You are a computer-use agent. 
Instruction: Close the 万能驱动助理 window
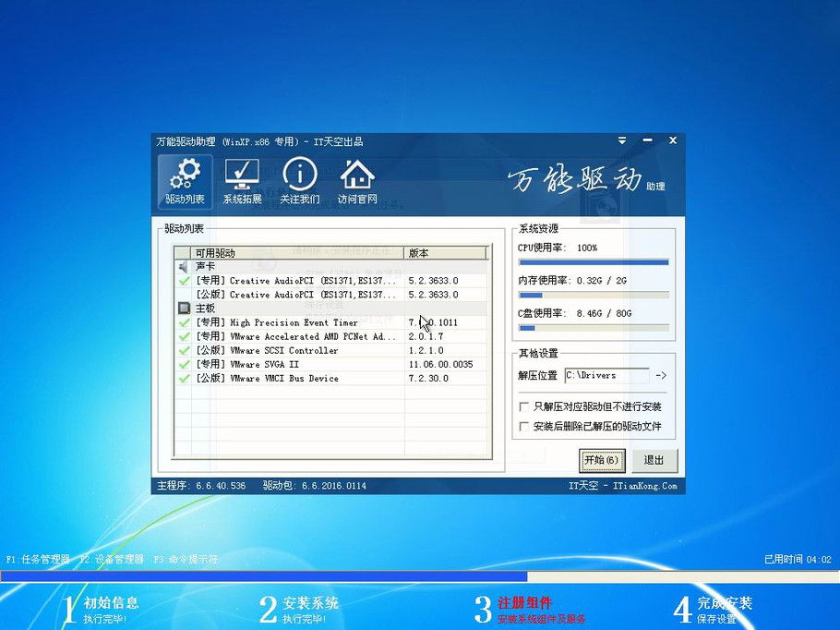tap(673, 140)
